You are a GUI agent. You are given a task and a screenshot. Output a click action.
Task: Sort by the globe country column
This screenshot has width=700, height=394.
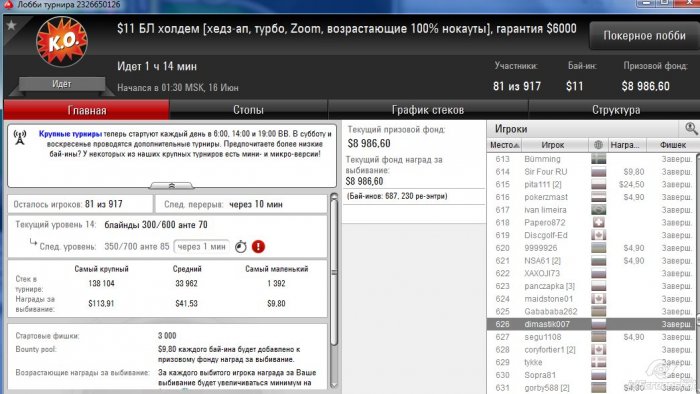pyautogui.click(x=598, y=145)
